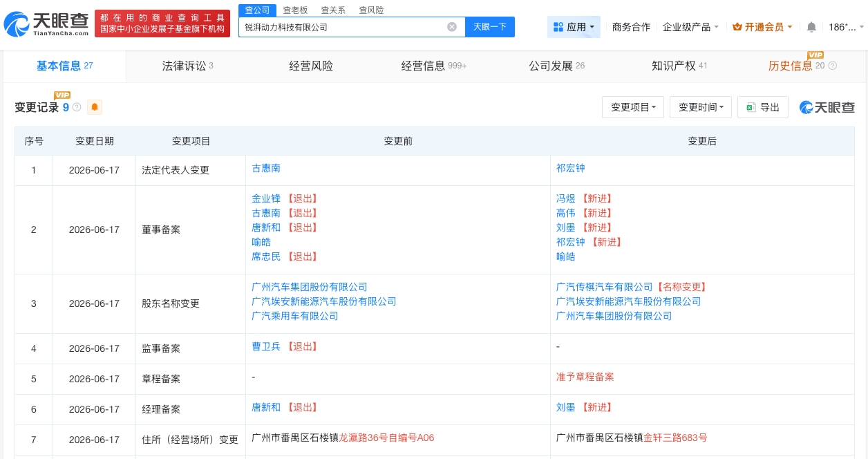
Task: Go to the 知识产权 tab
Action: coord(679,66)
